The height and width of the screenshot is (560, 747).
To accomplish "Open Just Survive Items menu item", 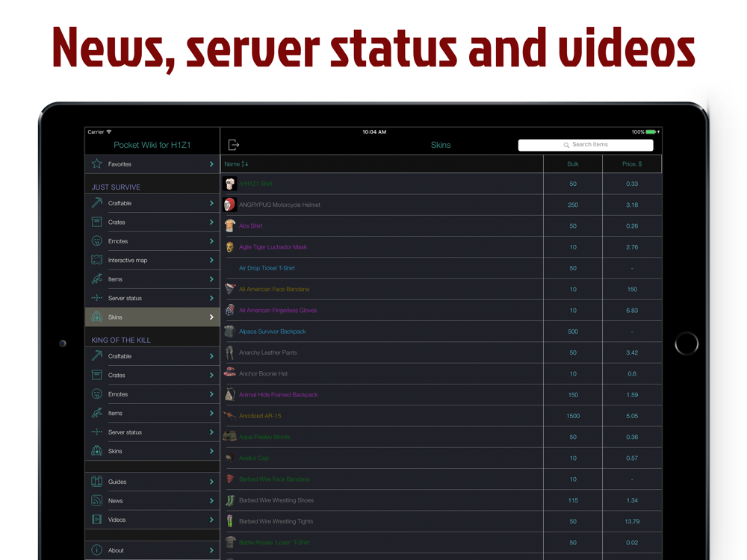I will [x=152, y=279].
